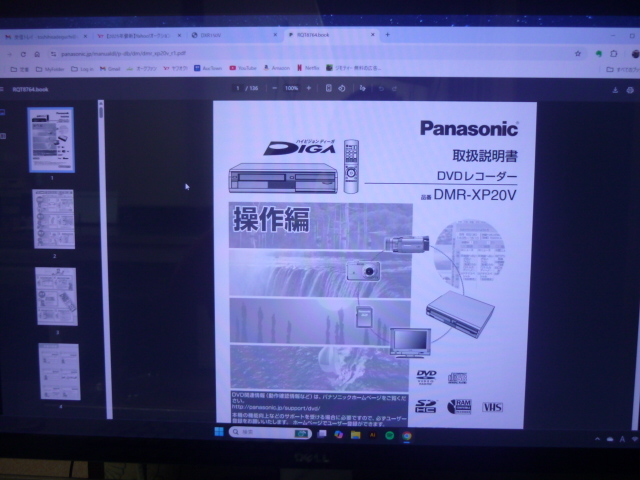Screen dimensions: 640x480
Task: Open the Evernote extension icon
Action: pos(599,53)
